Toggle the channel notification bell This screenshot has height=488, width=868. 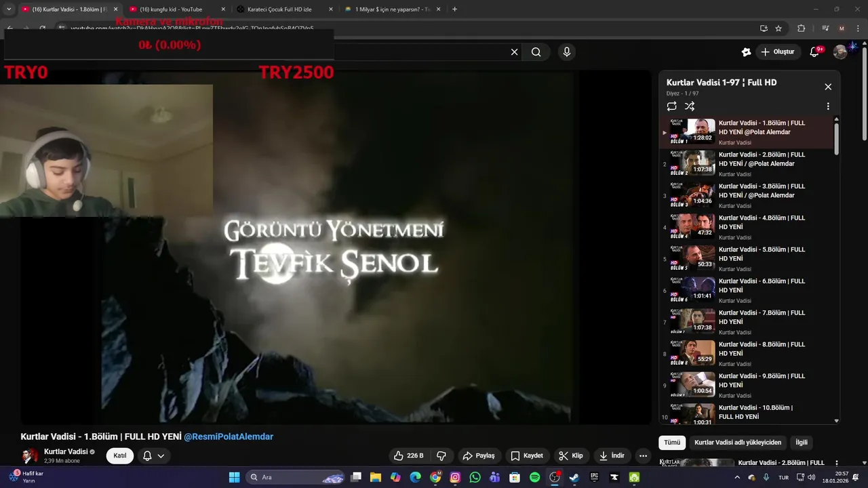tap(147, 455)
